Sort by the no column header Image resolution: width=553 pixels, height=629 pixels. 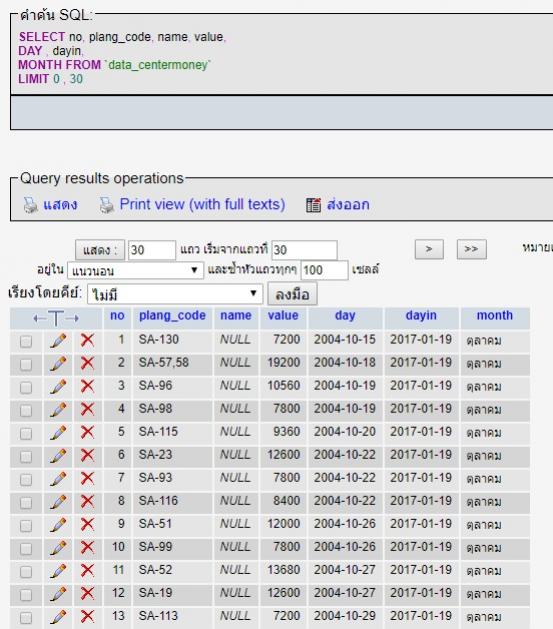pos(117,315)
